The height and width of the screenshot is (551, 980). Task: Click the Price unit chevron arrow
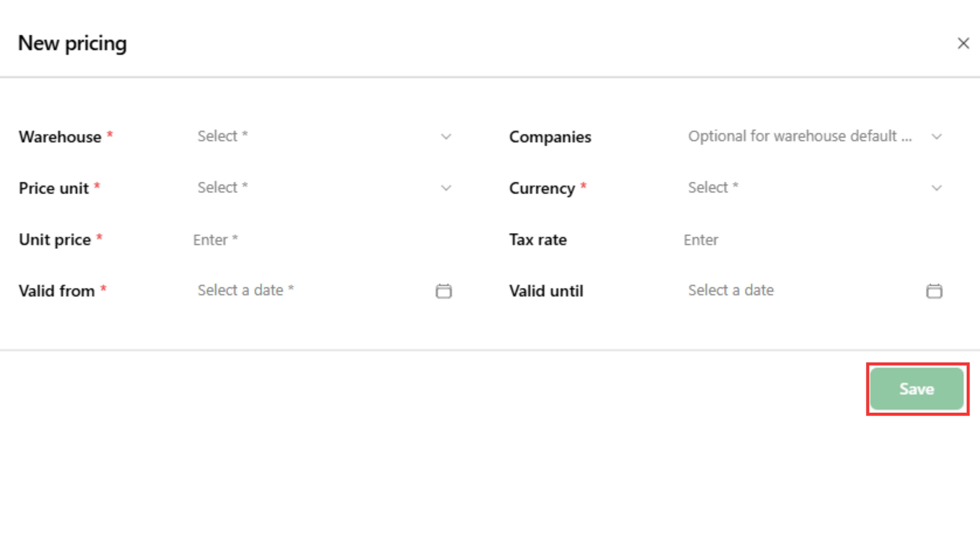coord(446,188)
